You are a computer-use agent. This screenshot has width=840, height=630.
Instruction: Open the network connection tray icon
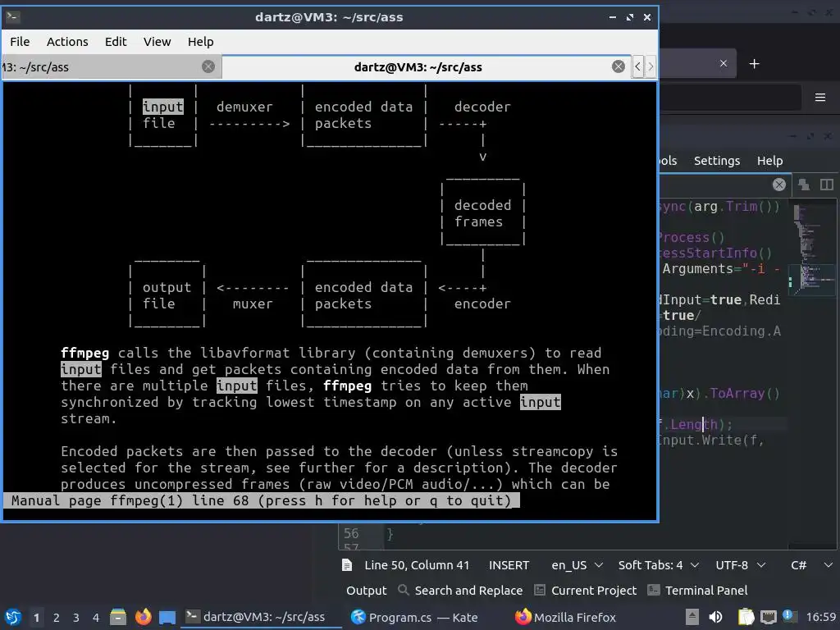(768, 617)
